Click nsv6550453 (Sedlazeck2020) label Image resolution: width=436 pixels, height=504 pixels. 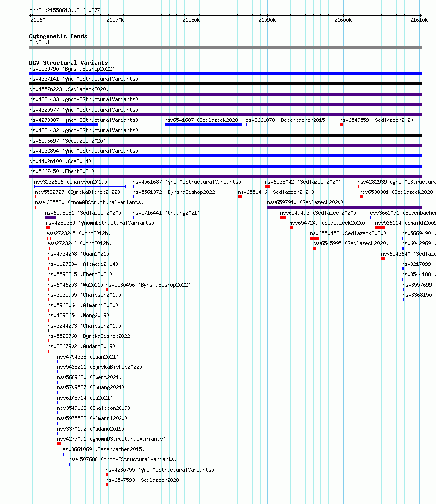pos(348,233)
